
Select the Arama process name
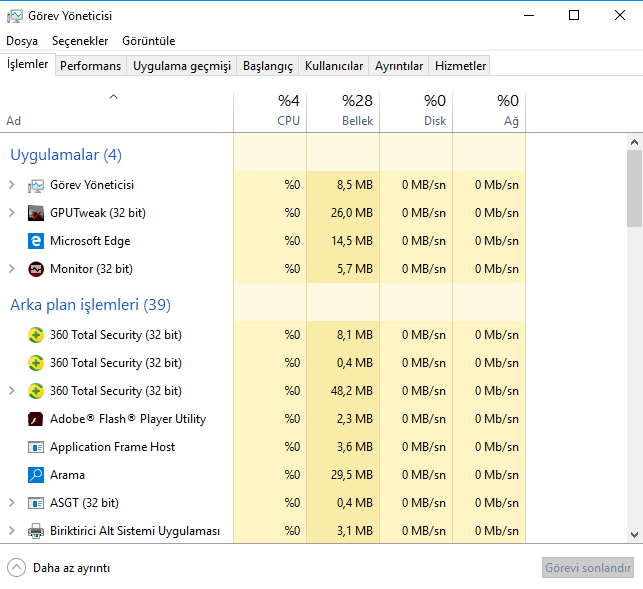click(67, 475)
